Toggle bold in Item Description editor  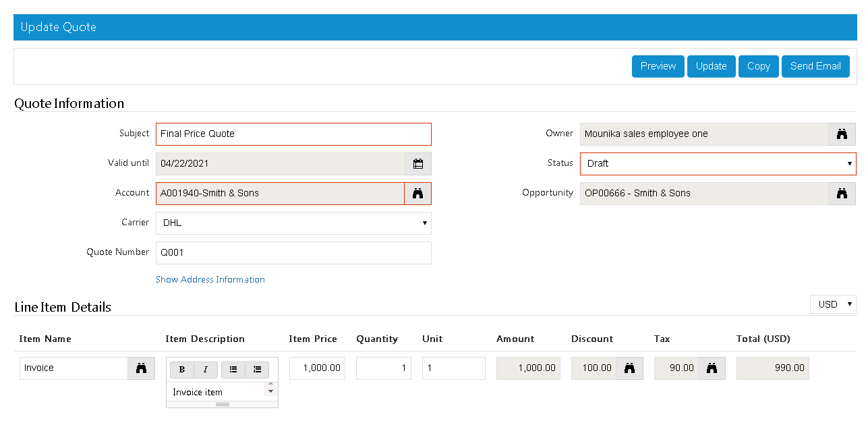click(x=182, y=370)
